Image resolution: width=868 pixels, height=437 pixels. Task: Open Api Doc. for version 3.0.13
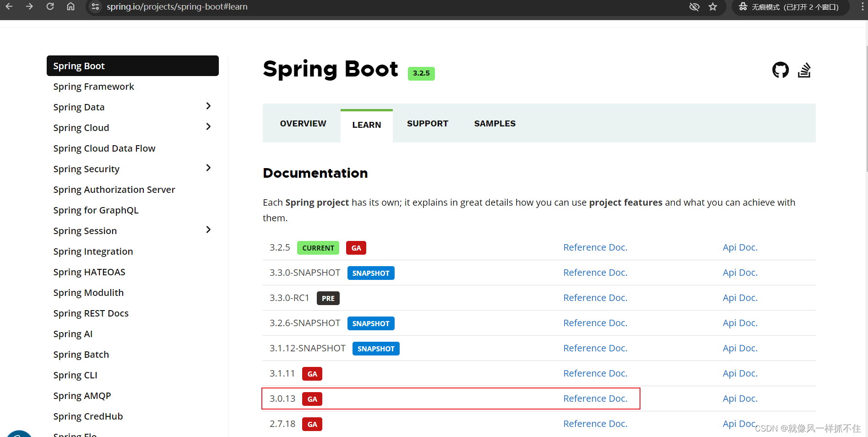[740, 399]
